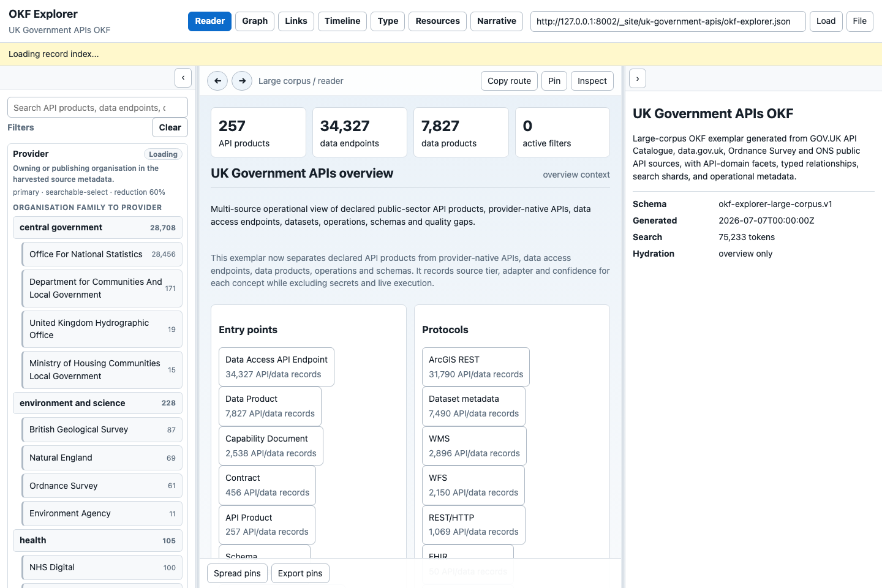Filter by United Kingdom Hydrographic Office

coord(102,329)
